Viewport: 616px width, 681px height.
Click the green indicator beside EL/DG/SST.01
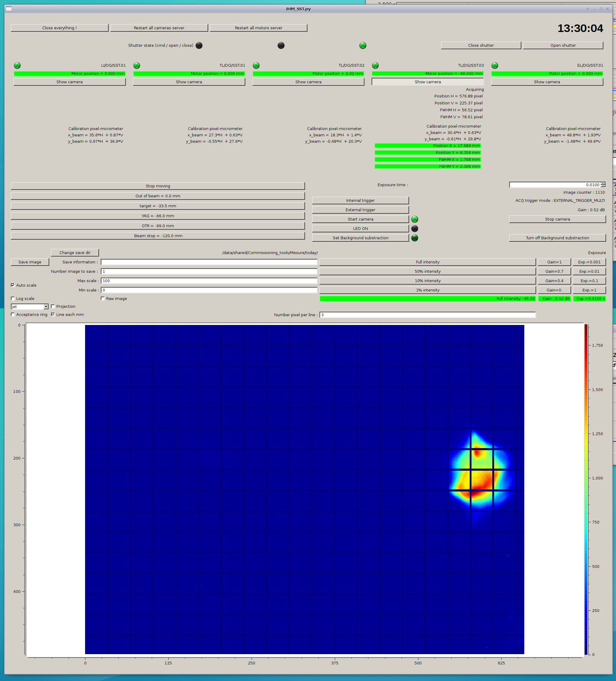tap(495, 65)
